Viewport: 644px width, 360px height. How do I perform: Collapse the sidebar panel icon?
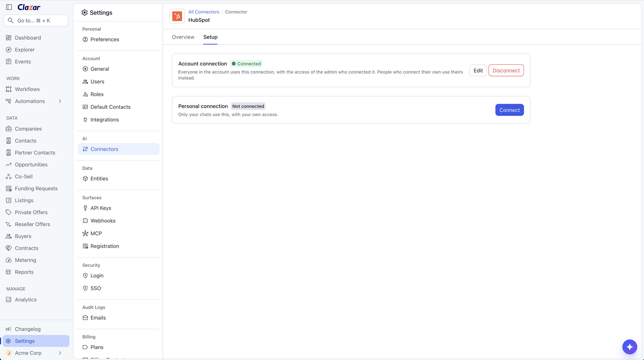pos(9,7)
